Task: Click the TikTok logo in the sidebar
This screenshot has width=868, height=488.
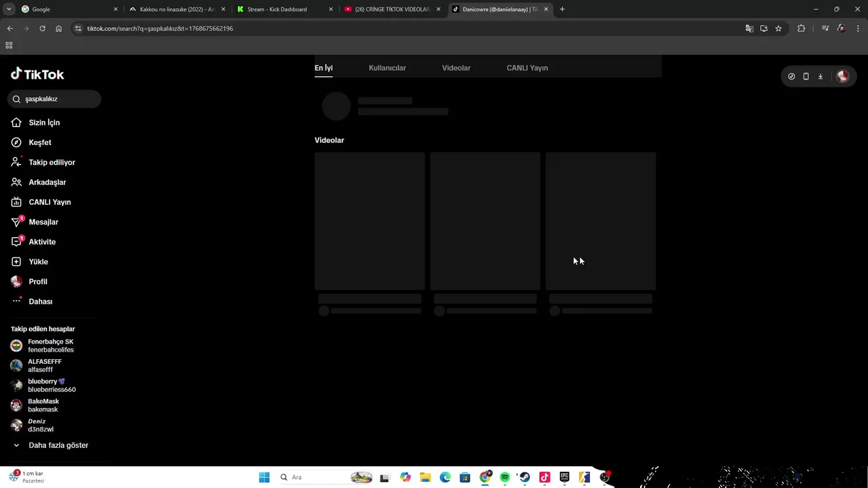Action: tap(37, 75)
